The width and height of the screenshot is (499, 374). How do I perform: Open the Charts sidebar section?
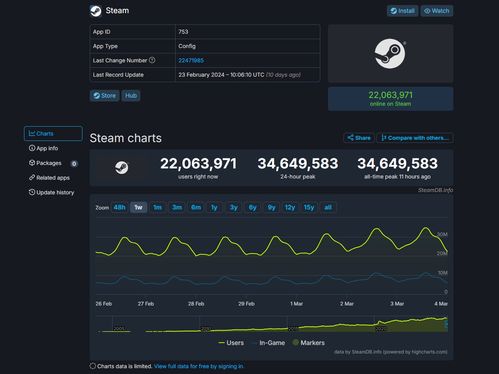tap(53, 133)
